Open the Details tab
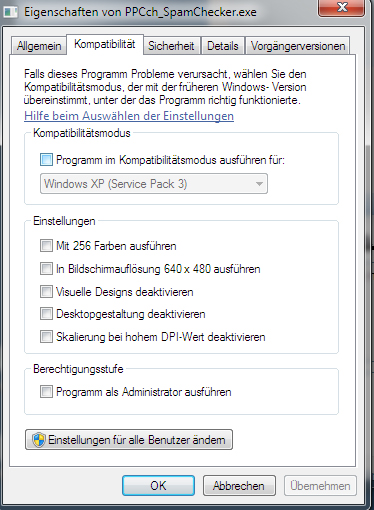Viewport: 374px width, 510px height. 223,46
